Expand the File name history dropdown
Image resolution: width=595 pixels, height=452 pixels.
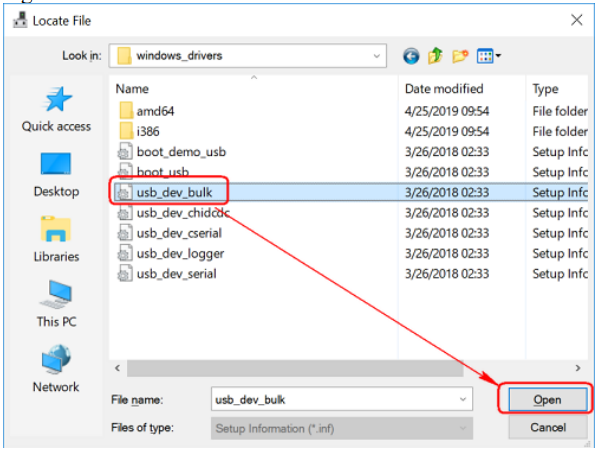tap(463, 399)
